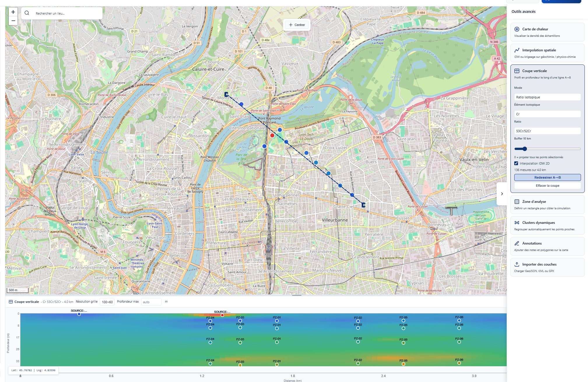The width and height of the screenshot is (588, 382).
Task: Click the Caluire-et-Cuire label on the map
Action: [208, 69]
